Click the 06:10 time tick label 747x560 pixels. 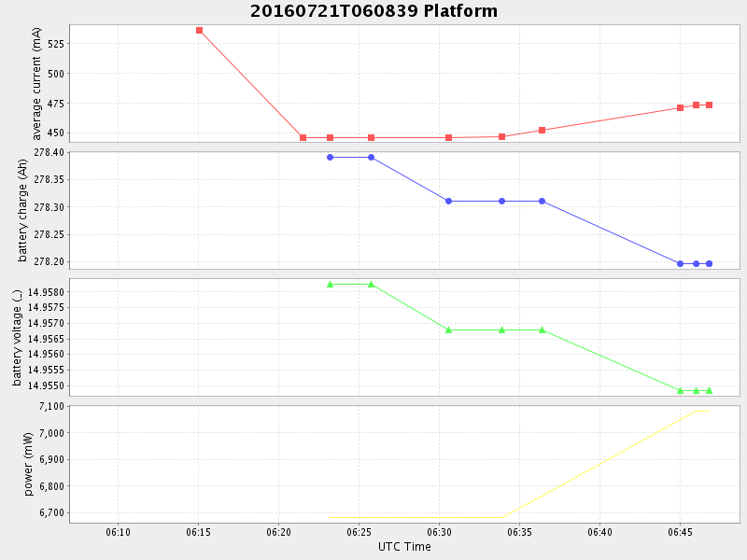[118, 531]
